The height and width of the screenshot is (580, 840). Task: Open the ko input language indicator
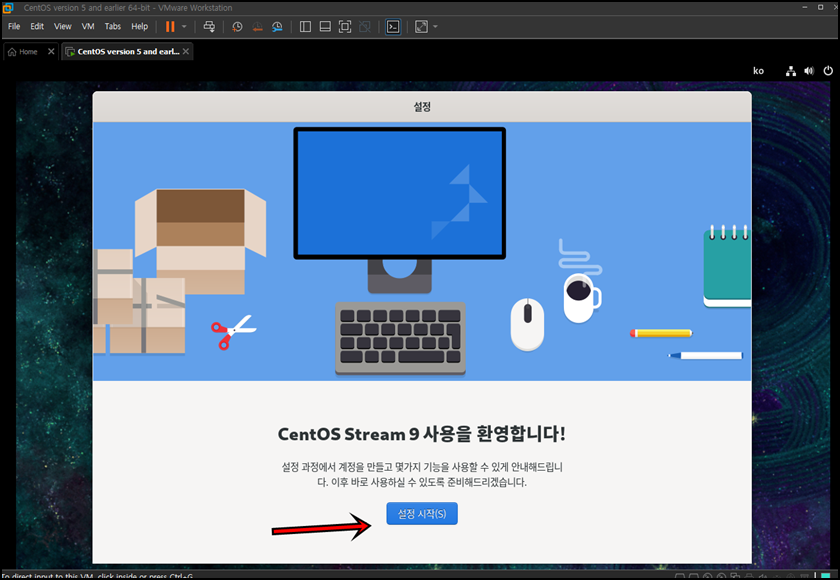coord(758,71)
